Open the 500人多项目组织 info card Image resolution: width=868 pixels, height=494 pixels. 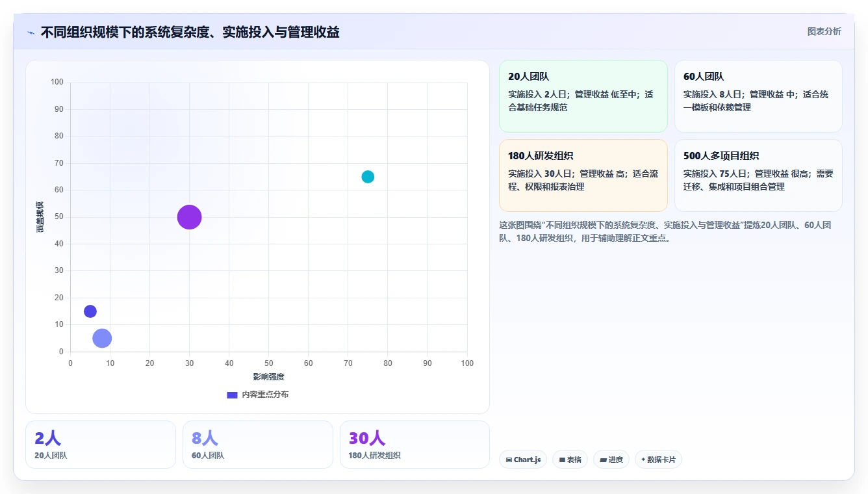(758, 175)
